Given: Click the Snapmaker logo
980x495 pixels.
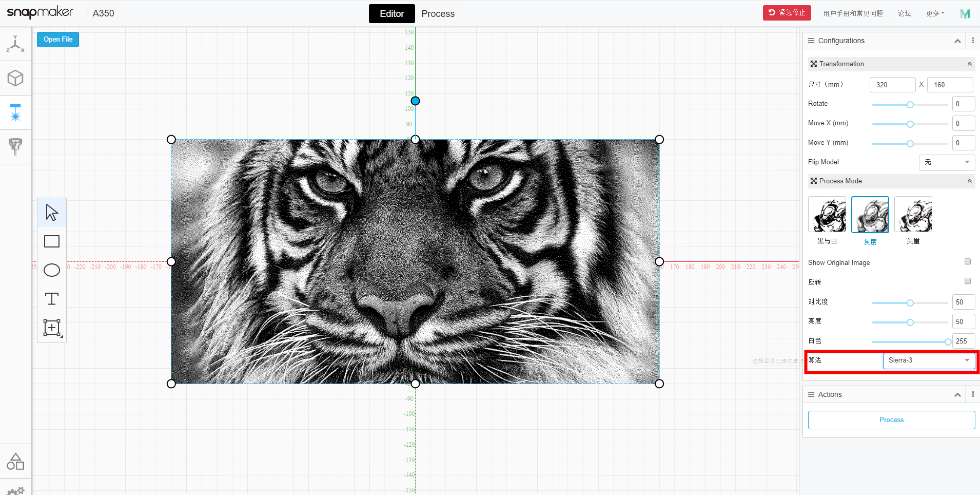Looking at the screenshot, I should pyautogui.click(x=40, y=12).
